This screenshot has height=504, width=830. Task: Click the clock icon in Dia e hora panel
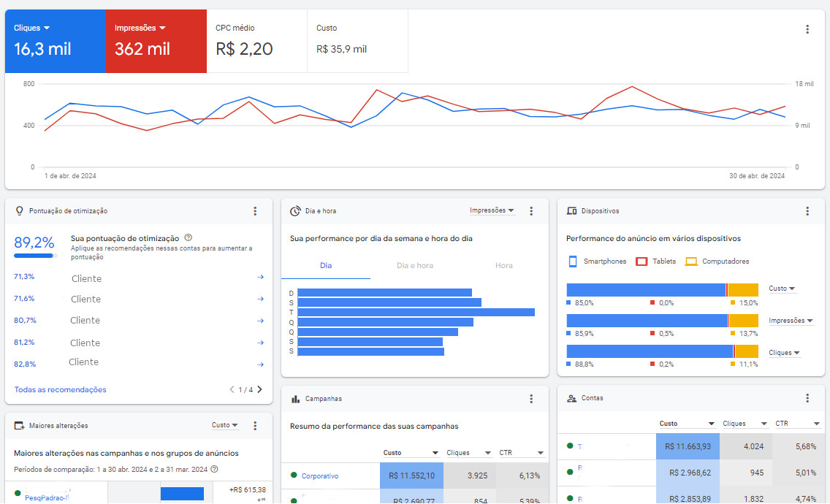click(x=295, y=210)
